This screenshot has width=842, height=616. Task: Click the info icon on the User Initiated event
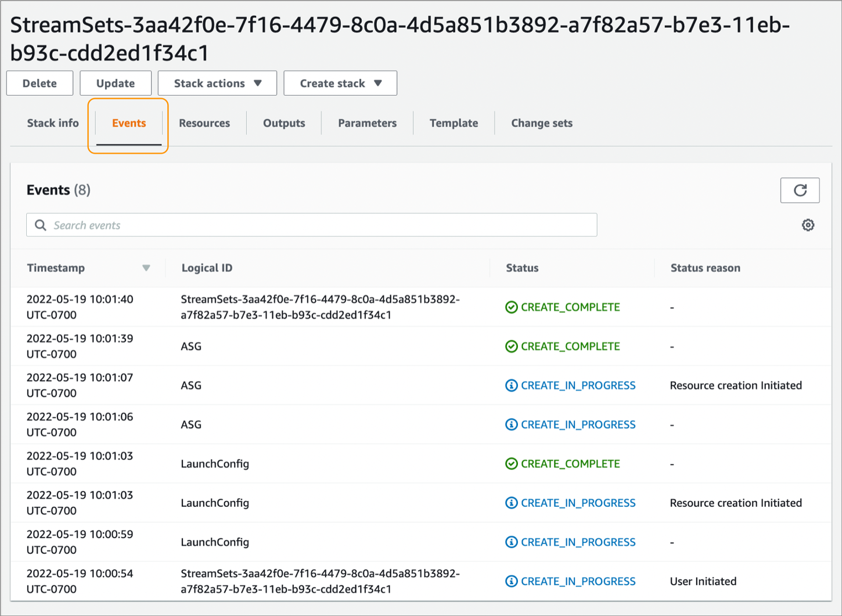click(x=511, y=581)
